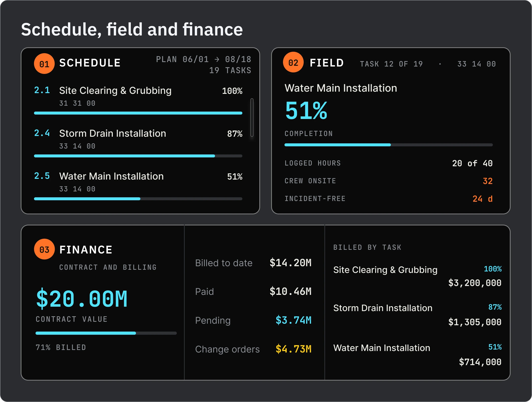
Task: Click Site Clearing & Grubbing in billed list
Action: point(385,270)
